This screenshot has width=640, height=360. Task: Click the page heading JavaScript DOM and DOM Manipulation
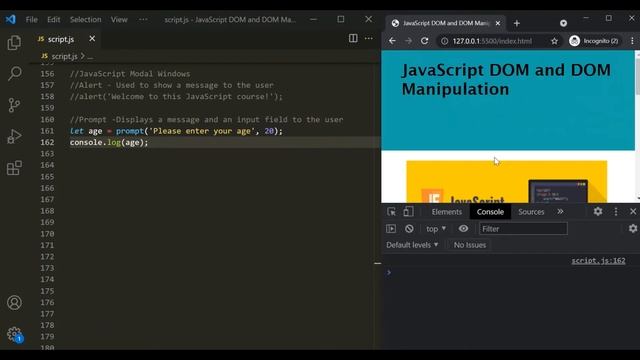click(506, 79)
